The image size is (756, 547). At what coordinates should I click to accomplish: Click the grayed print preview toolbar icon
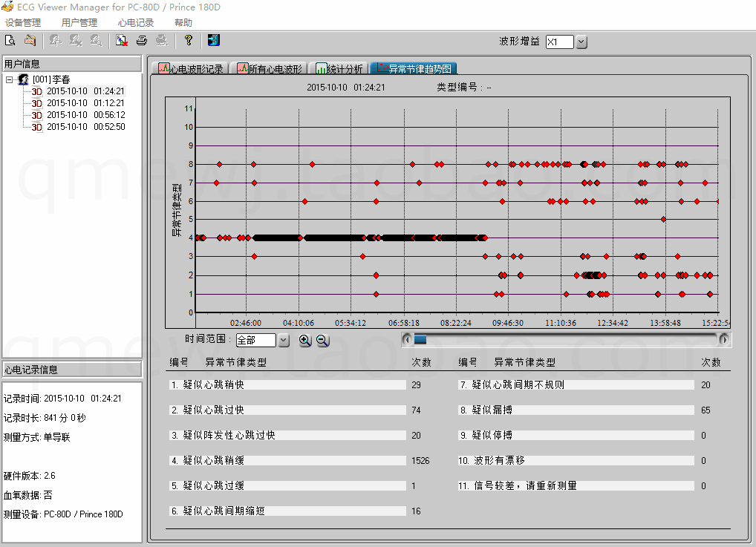(x=162, y=41)
